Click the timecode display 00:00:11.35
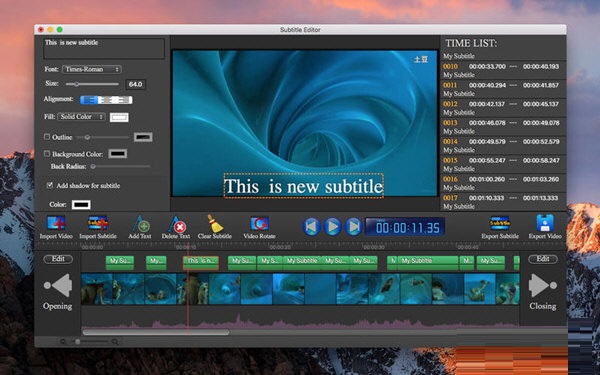This screenshot has height=375, width=600. click(405, 227)
